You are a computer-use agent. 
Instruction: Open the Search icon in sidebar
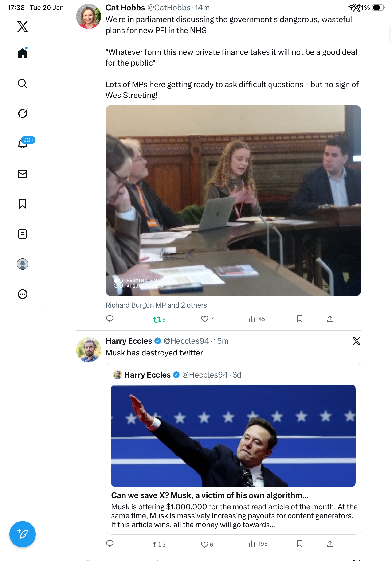(23, 84)
